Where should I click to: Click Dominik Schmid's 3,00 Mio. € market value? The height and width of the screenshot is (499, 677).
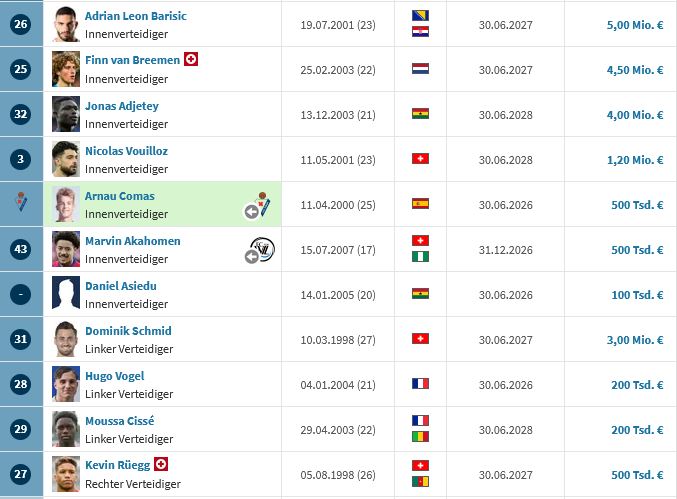(x=635, y=339)
